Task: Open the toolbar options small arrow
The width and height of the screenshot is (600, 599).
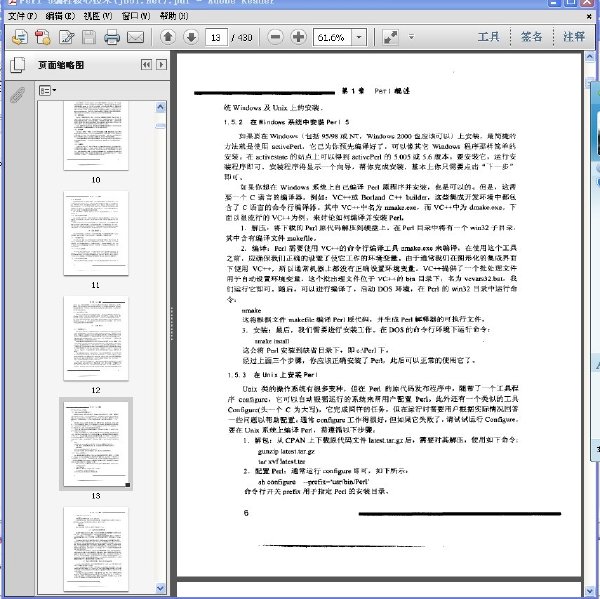Action: [x=411, y=37]
